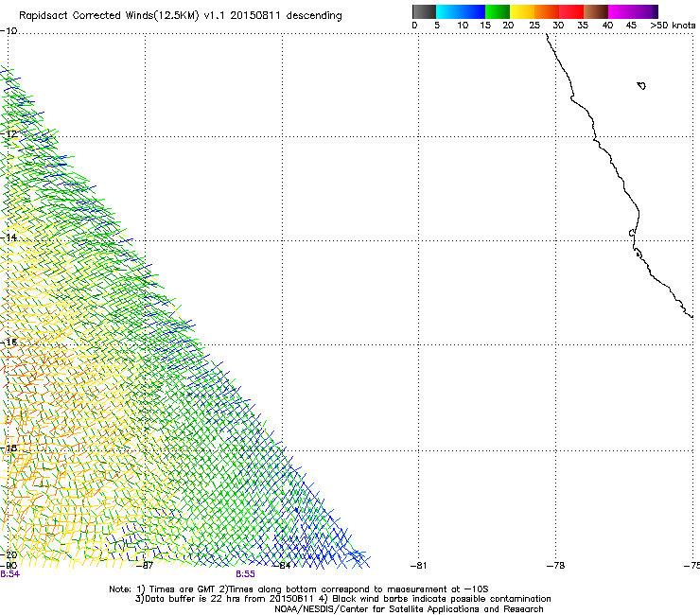Viewport: 700px width, 615px height.
Task: Click the '20150811 descending' date in the title
Action: [286, 16]
